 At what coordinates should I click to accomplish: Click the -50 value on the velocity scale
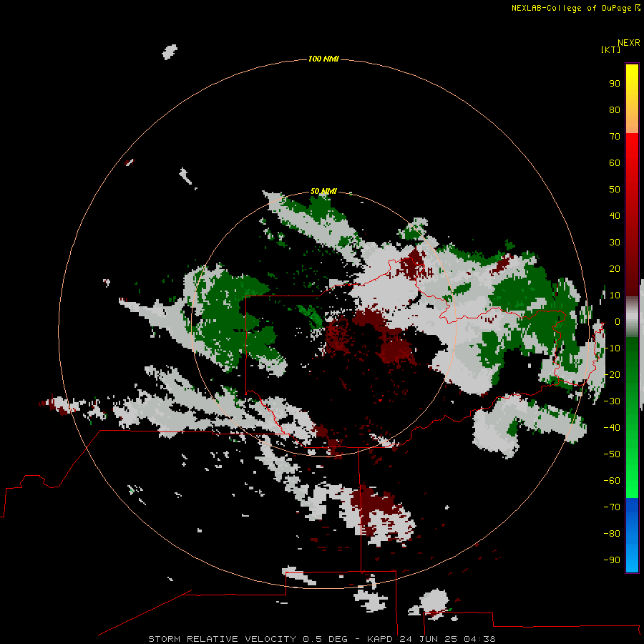point(612,454)
